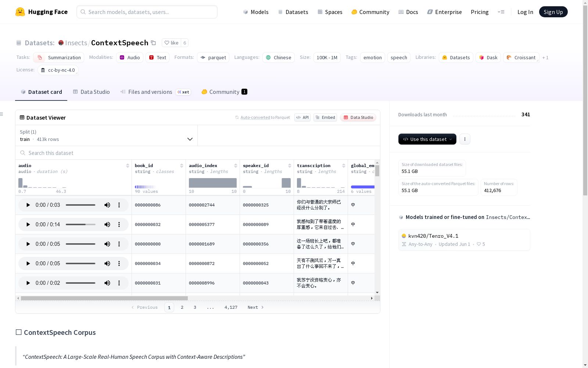The height and width of the screenshot is (368, 588).
Task: Play the audio for book 0000000034
Action: point(28,263)
